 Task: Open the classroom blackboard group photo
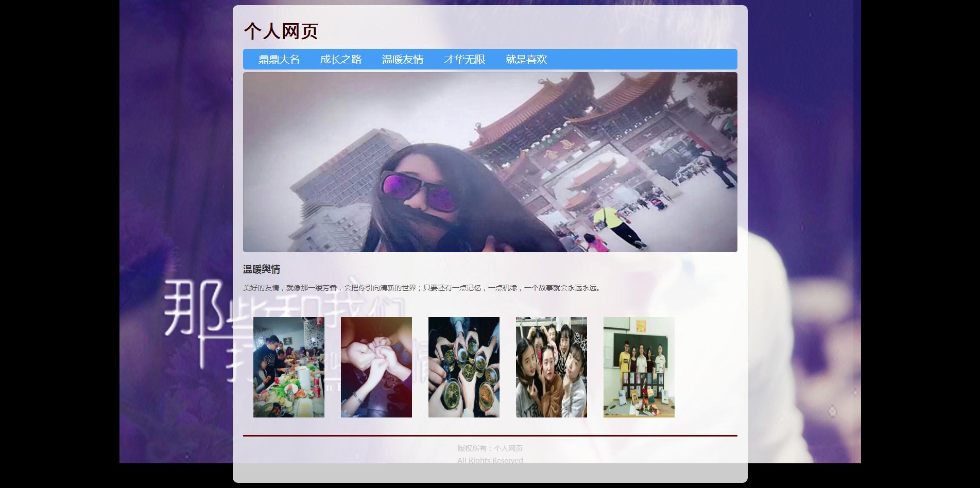point(639,367)
